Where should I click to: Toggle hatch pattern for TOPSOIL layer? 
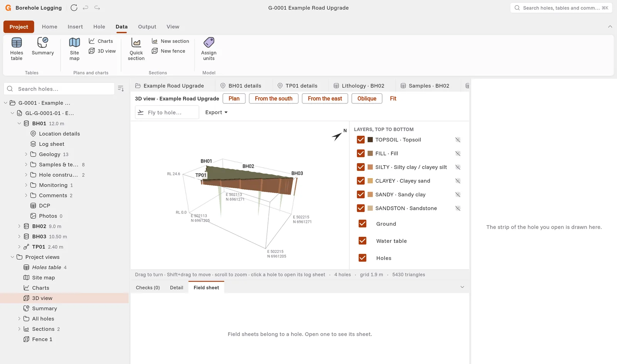458,140
